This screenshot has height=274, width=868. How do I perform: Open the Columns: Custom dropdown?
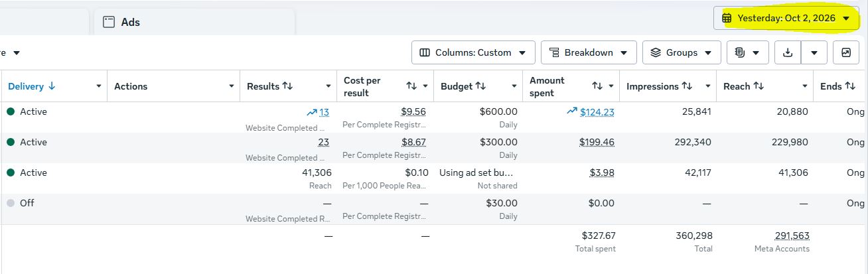click(x=473, y=52)
